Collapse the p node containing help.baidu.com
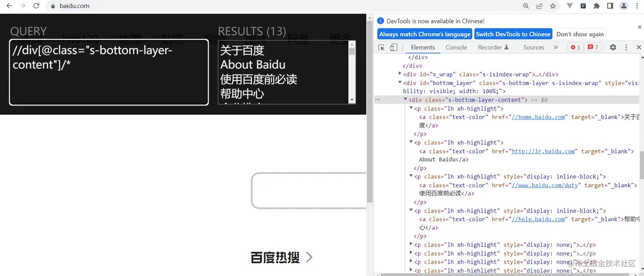The height and width of the screenshot is (276, 644). (x=411, y=211)
